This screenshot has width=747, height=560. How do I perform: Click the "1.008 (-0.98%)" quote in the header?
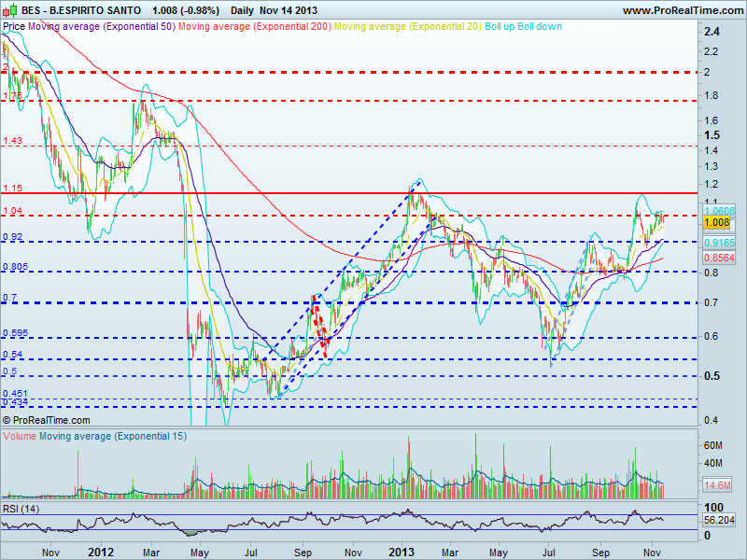point(186,10)
